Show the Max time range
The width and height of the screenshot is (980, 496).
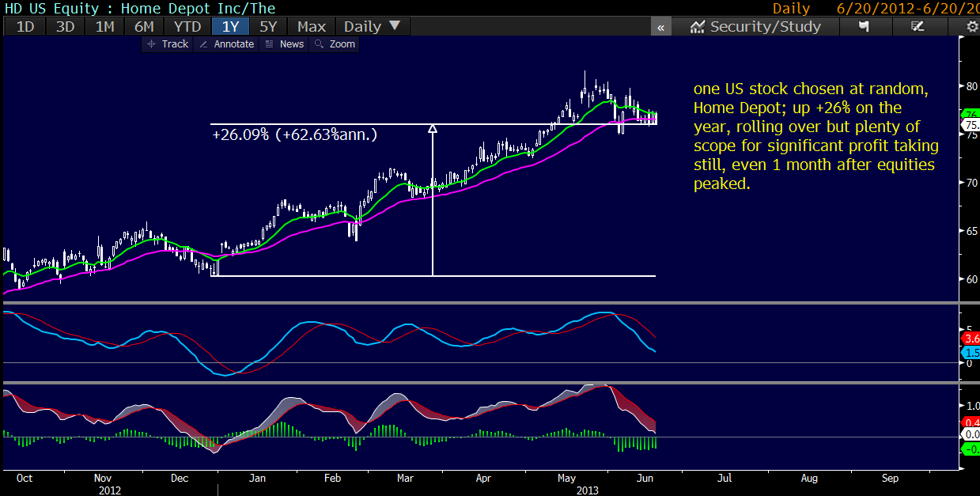pyautogui.click(x=312, y=26)
